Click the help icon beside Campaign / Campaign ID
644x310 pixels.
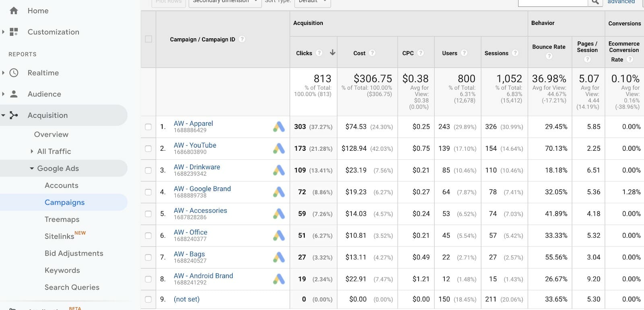242,39
